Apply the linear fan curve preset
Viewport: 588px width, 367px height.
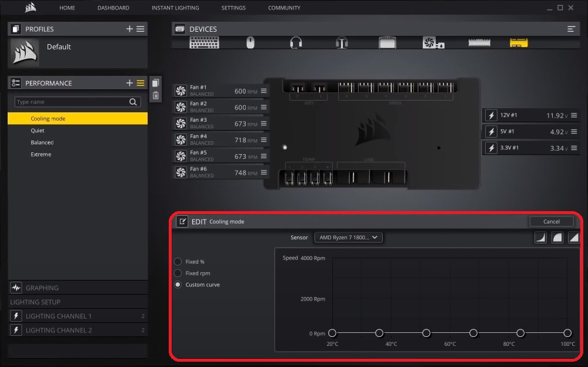[574, 237]
